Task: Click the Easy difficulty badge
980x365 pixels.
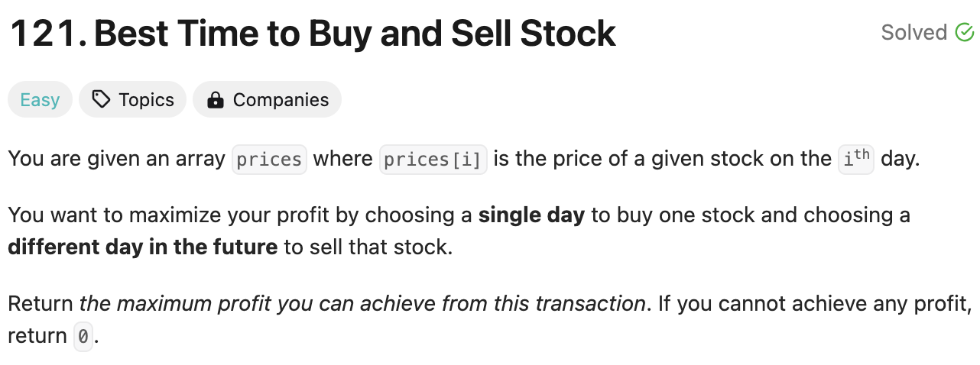Action: point(40,100)
